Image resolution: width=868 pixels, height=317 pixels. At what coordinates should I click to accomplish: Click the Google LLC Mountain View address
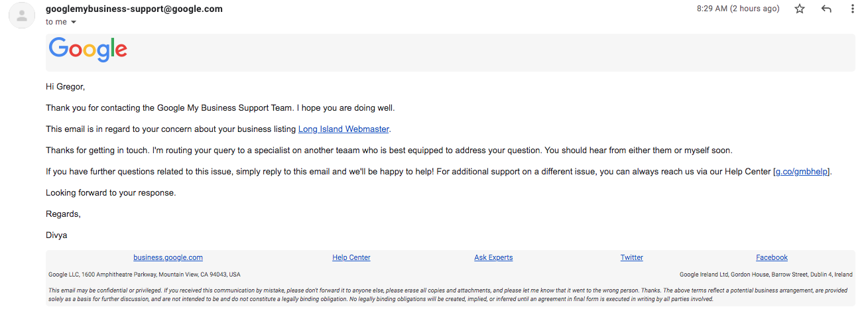click(x=145, y=275)
